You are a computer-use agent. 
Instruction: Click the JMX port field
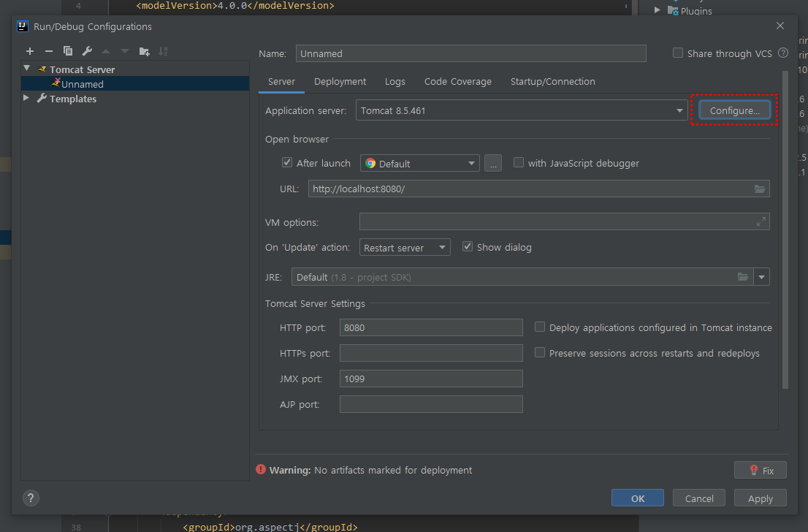pos(431,379)
